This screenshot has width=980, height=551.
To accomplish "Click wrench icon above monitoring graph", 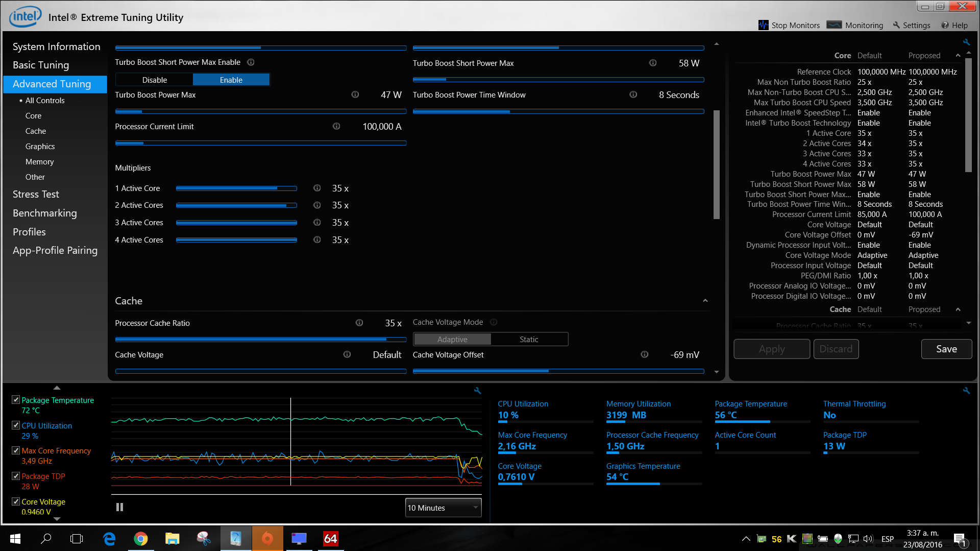I will pyautogui.click(x=477, y=391).
